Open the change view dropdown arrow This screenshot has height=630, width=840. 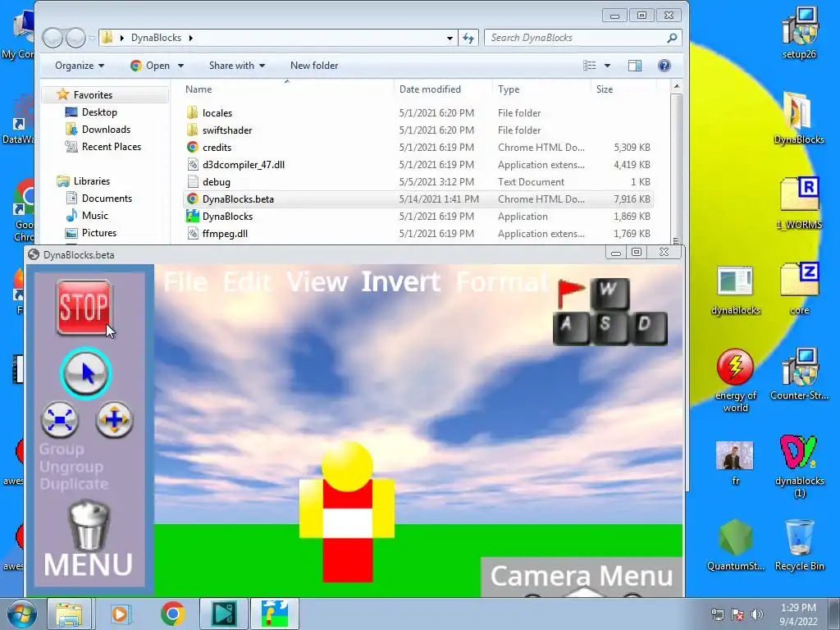tap(608, 66)
